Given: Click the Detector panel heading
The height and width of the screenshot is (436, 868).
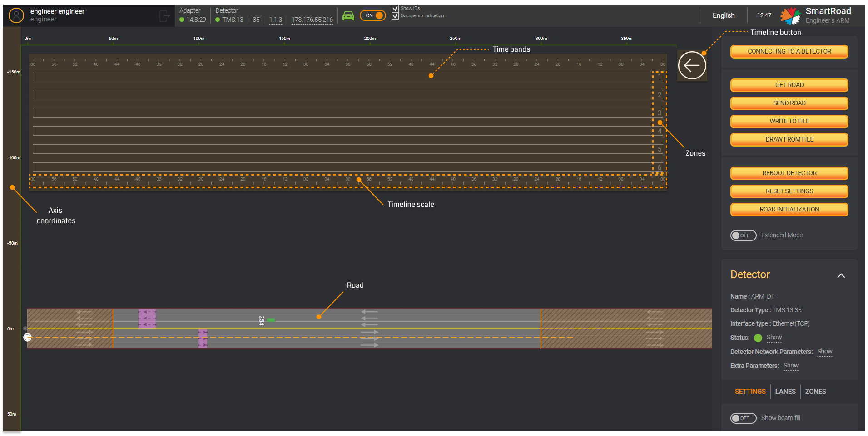Looking at the screenshot, I should click(x=750, y=275).
